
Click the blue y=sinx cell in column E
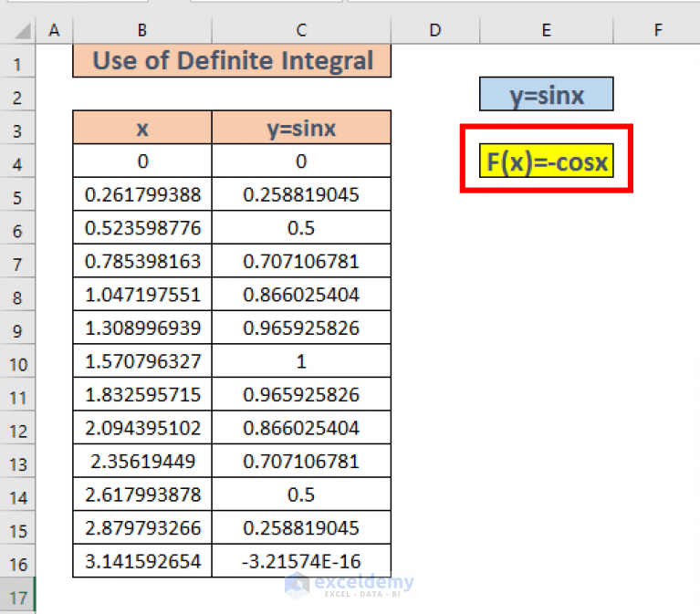click(x=546, y=95)
